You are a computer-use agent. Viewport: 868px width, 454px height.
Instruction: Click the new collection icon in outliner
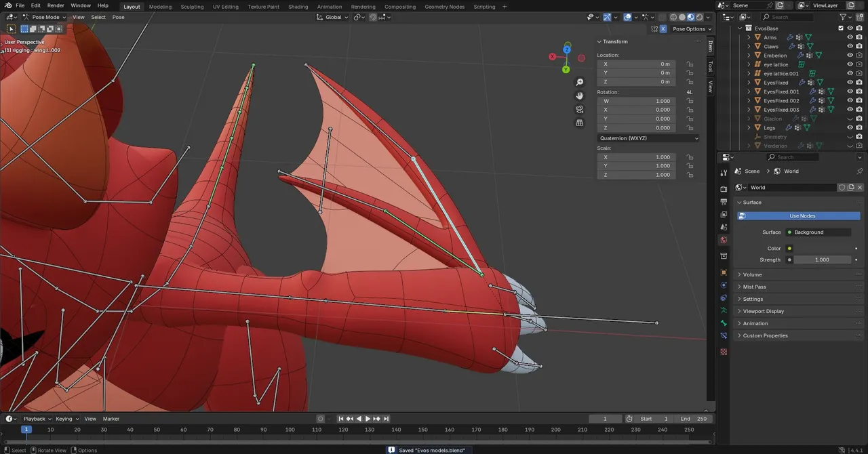[x=859, y=17]
